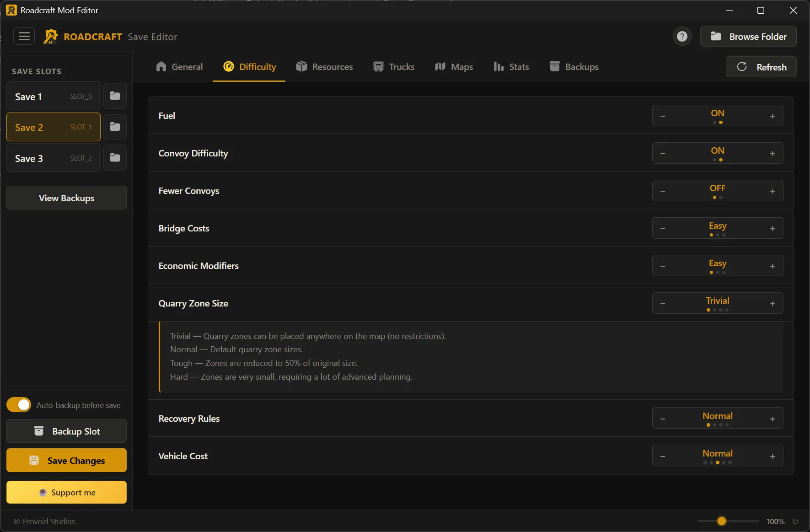This screenshot has width=810, height=532.
Task: Increase Quarry Zone Size with plus
Action: point(772,304)
